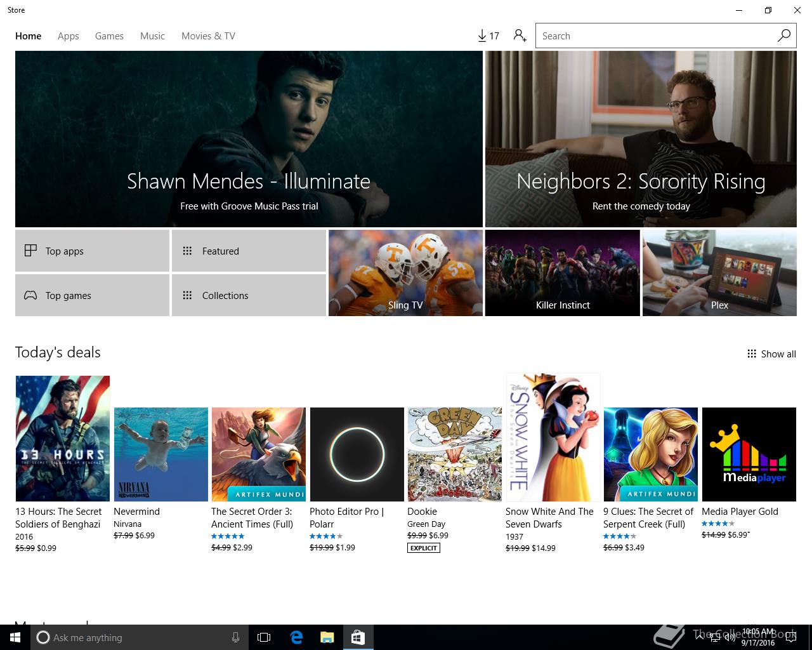Go to the Music tab
This screenshot has width=812, height=650.
point(152,36)
